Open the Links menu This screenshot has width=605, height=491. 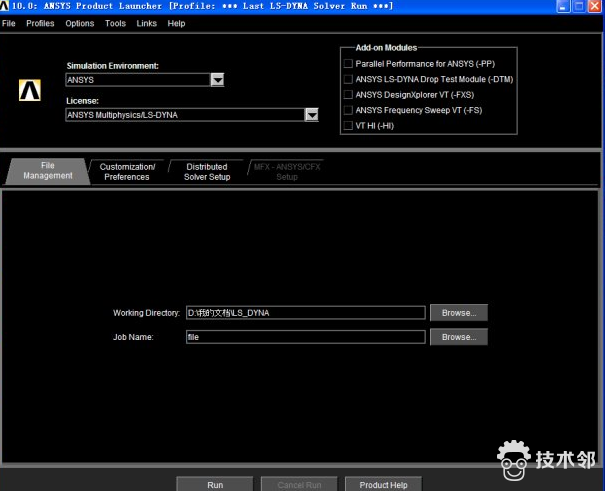[x=147, y=23]
